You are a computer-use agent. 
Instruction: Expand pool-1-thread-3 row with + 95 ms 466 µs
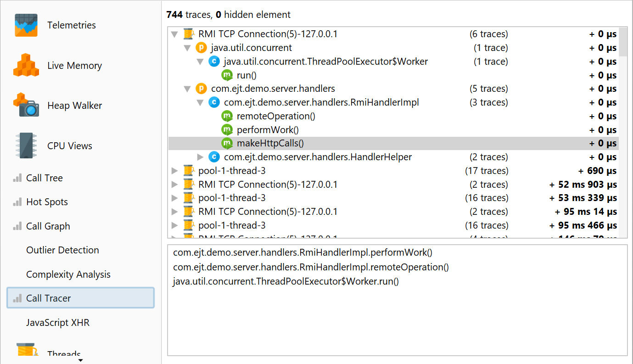174,225
